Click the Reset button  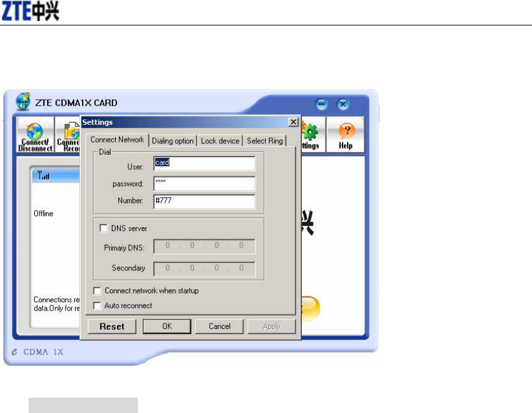point(112,326)
